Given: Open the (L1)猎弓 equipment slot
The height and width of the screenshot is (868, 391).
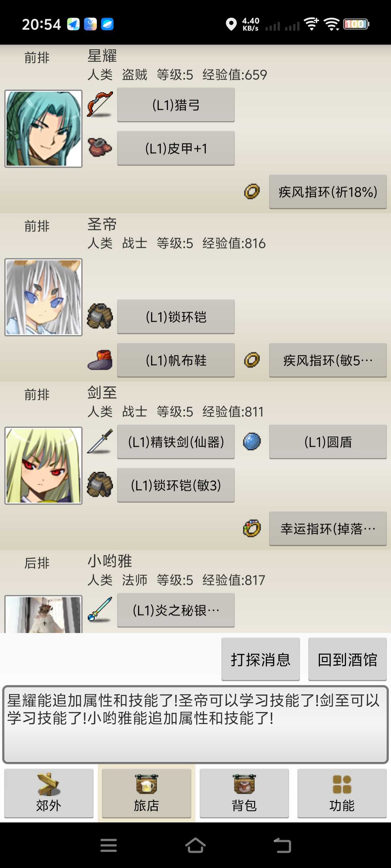Looking at the screenshot, I should point(176,105).
